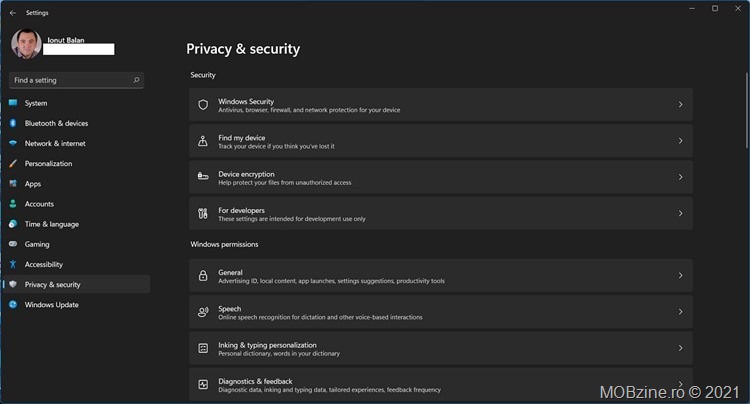This screenshot has height=404, width=750.
Task: Expand Device encryption with its chevron
Action: (x=680, y=177)
